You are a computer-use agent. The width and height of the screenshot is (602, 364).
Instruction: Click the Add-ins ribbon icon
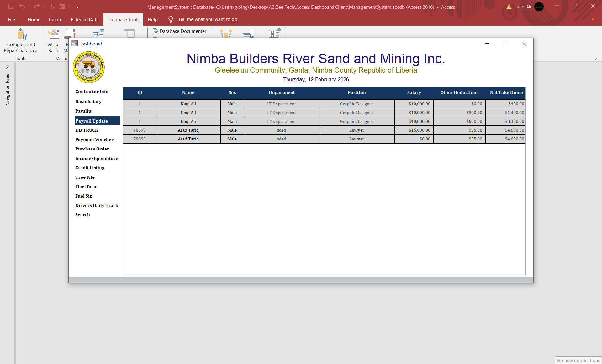pyautogui.click(x=275, y=33)
